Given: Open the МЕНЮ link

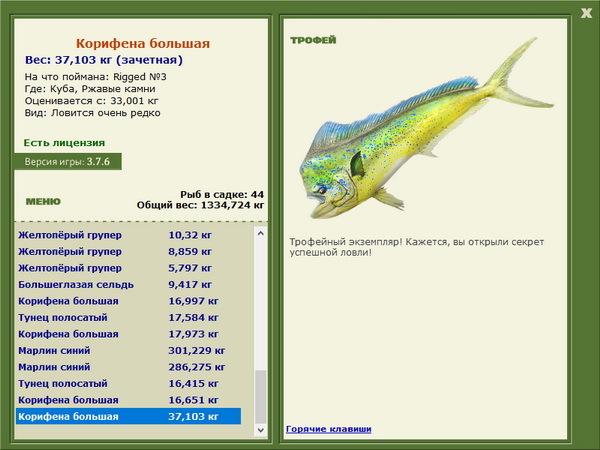Looking at the screenshot, I should tap(43, 202).
